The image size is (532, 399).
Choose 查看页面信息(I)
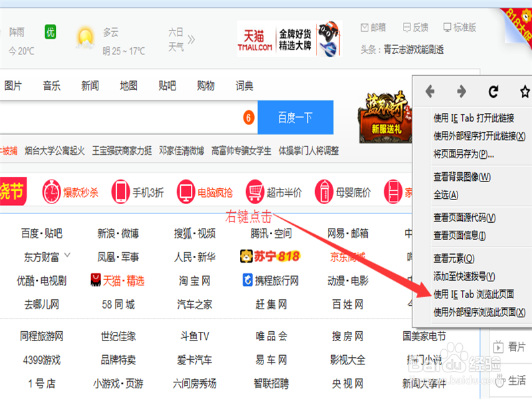tap(460, 235)
